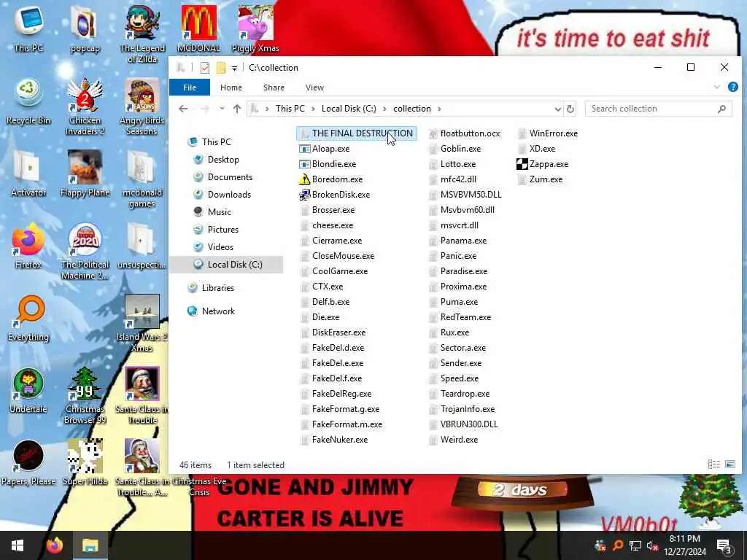Viewport: 747px width, 560px height.
Task: Open the Aloap.exe file icon
Action: point(304,149)
